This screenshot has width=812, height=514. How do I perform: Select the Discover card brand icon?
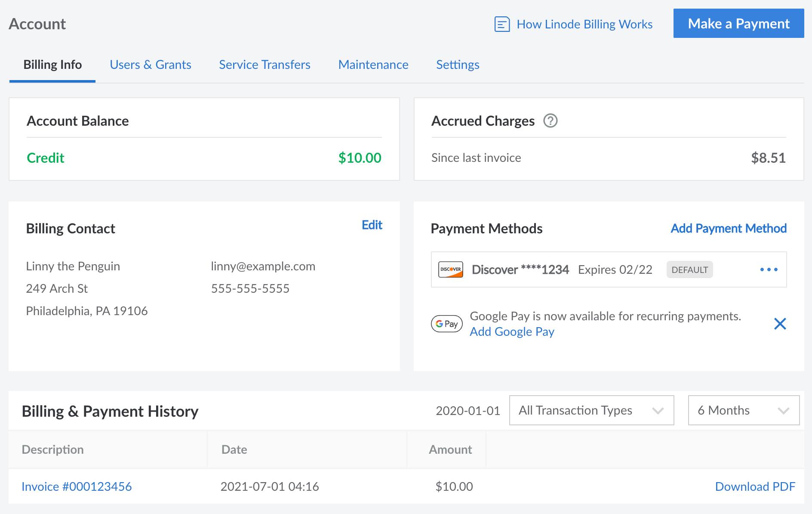point(450,269)
